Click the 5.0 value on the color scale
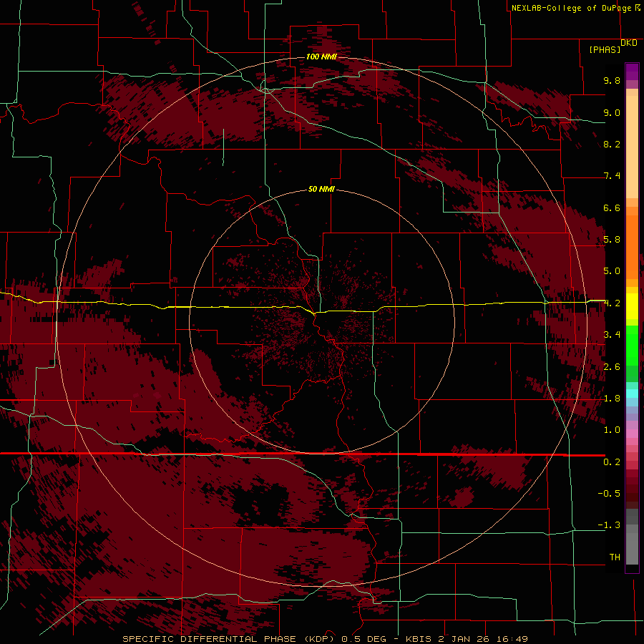 click(x=612, y=271)
